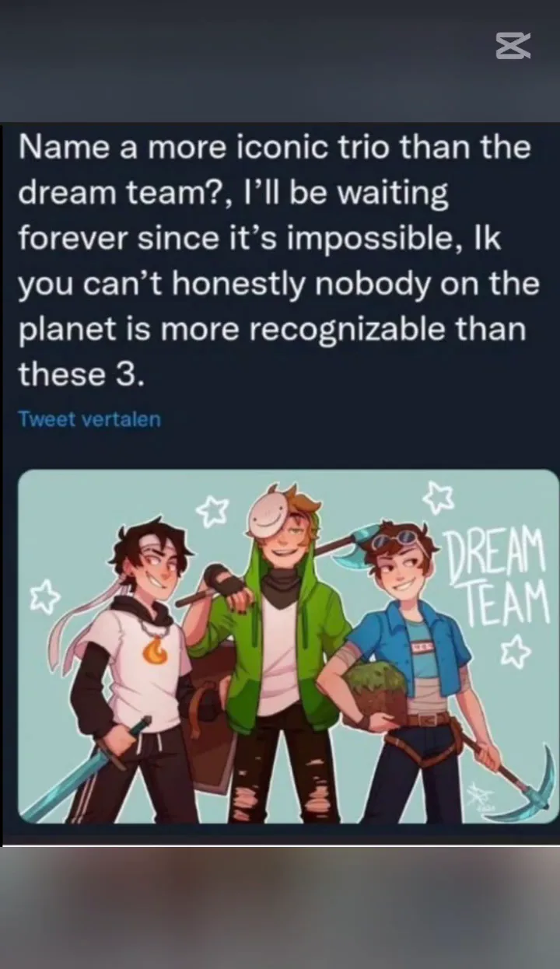The image size is (560, 969).
Task: Tap the star below the 'DREAM TEAM' text
Action: (515, 652)
